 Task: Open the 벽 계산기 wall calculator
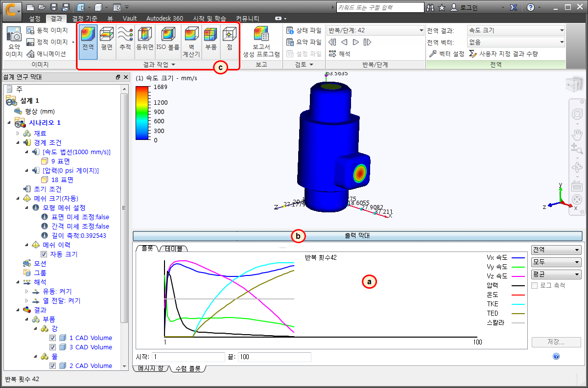click(x=191, y=42)
